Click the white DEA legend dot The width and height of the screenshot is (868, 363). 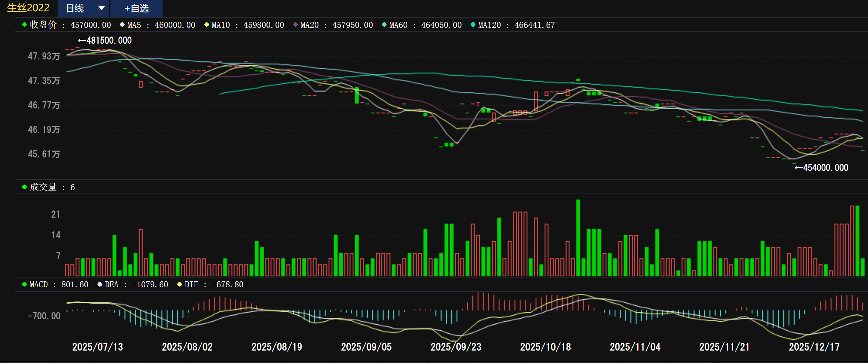pyautogui.click(x=100, y=285)
